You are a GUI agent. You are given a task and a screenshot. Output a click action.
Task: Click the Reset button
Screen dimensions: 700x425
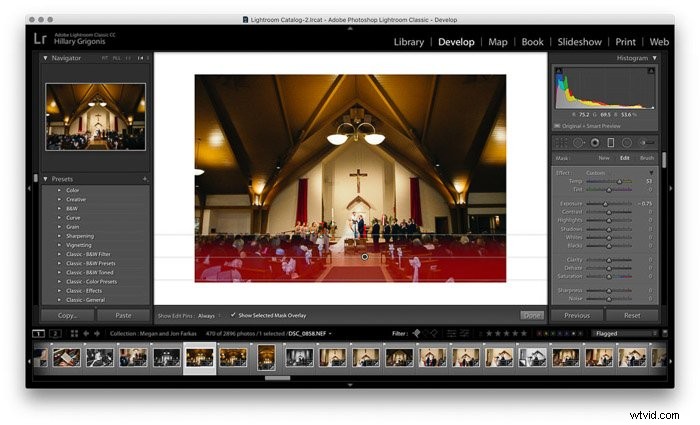pyautogui.click(x=632, y=315)
